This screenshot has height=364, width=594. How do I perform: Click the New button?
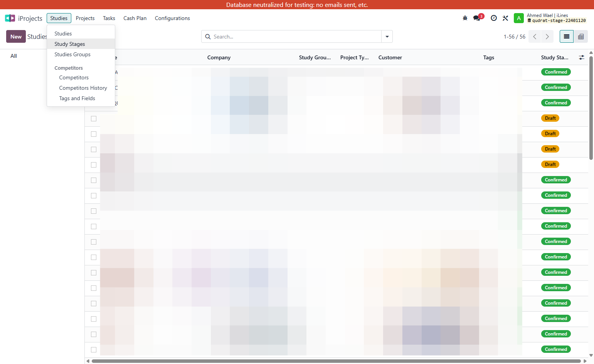point(16,37)
